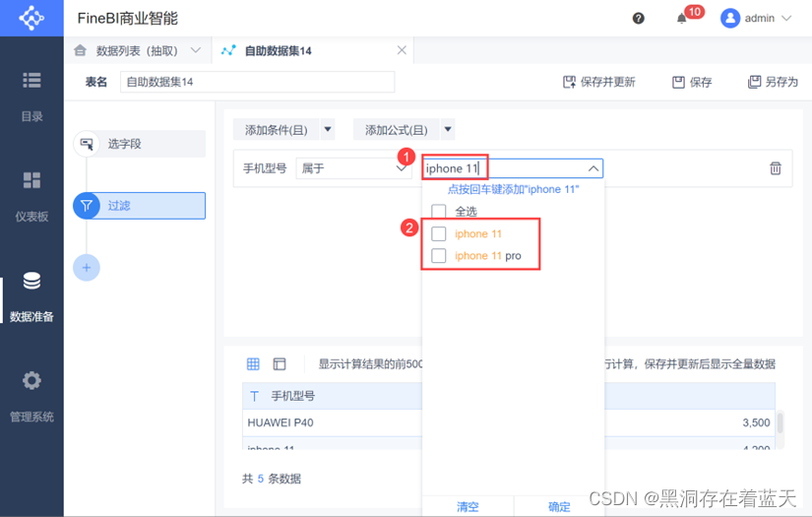812x517 pixels.
Task: Switch to the 数据列表（抽取） tab
Action: coord(137,51)
